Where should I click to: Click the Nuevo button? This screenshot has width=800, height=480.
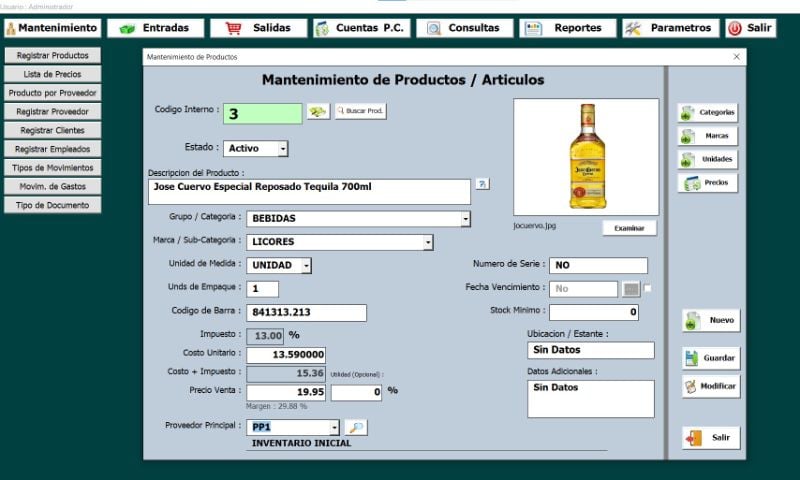(711, 320)
